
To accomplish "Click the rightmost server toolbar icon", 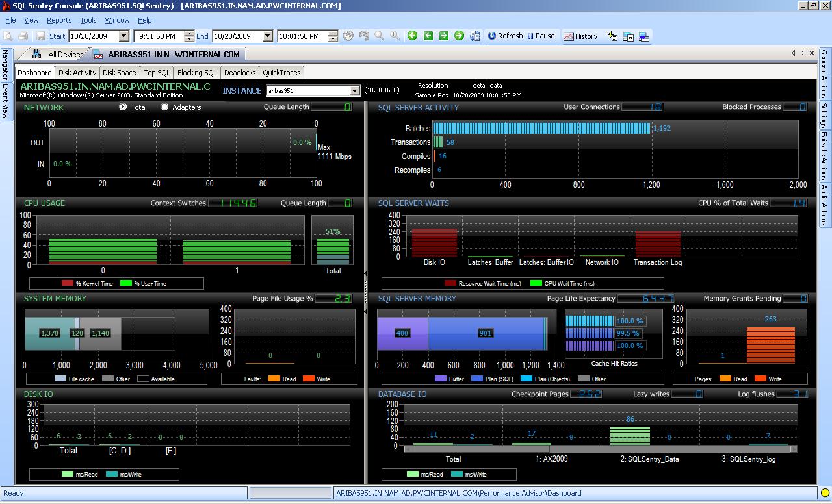I will [x=644, y=36].
